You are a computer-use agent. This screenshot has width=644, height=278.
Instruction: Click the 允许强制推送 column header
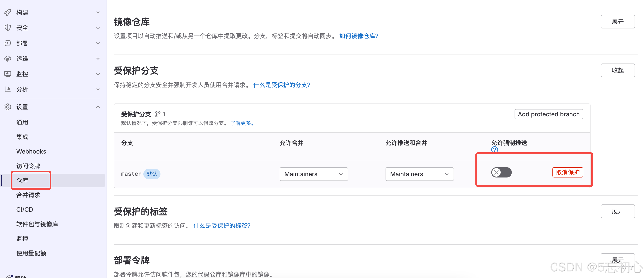pos(509,143)
